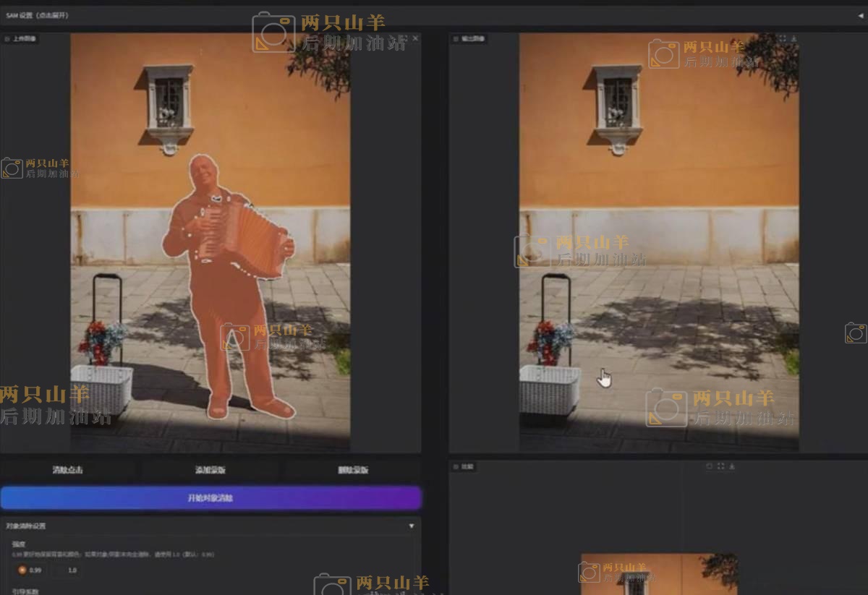Click the 删除蒙版 button
This screenshot has height=595, width=868.
(353, 470)
